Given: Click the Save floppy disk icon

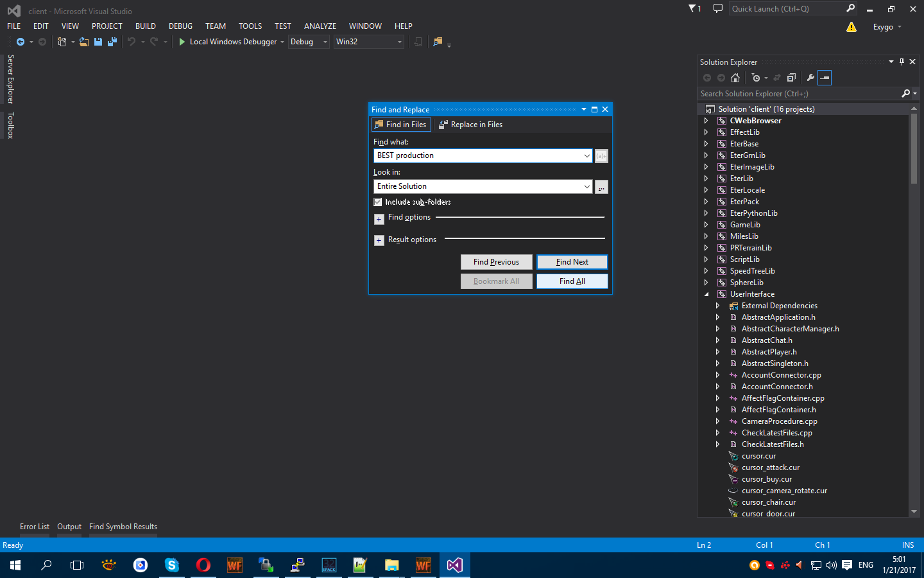Looking at the screenshot, I should click(x=98, y=42).
